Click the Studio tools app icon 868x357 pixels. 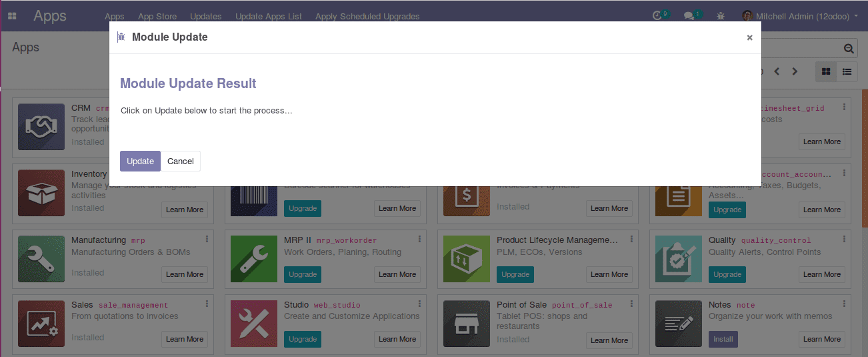point(254,323)
